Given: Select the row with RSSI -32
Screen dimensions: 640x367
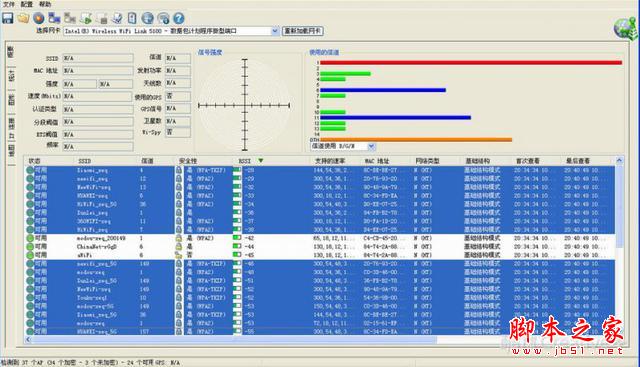Looking at the screenshot, I should point(320,187).
